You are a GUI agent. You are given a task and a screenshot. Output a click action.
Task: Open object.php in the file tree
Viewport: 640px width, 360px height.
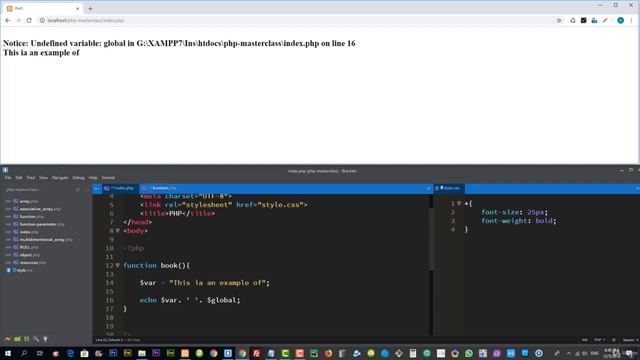[x=30, y=255]
